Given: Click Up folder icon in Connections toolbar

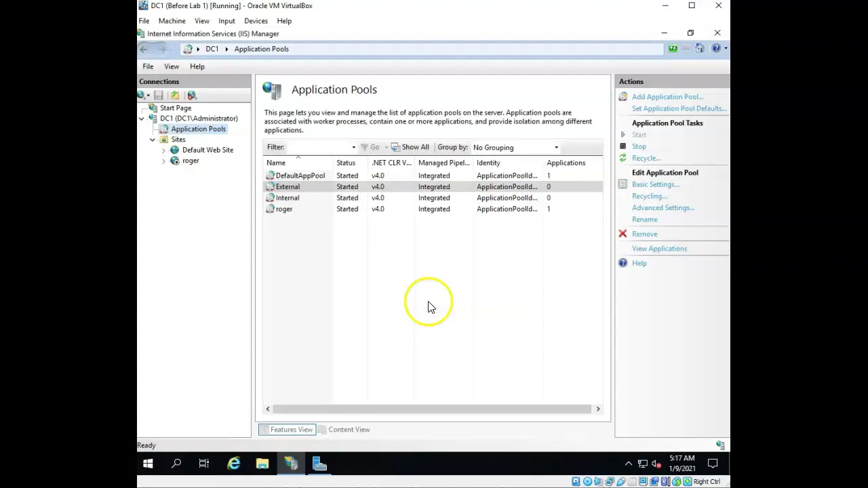Looking at the screenshot, I should [175, 96].
